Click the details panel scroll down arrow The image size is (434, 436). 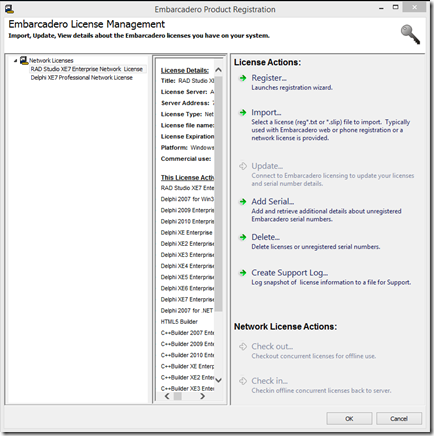coord(218,380)
